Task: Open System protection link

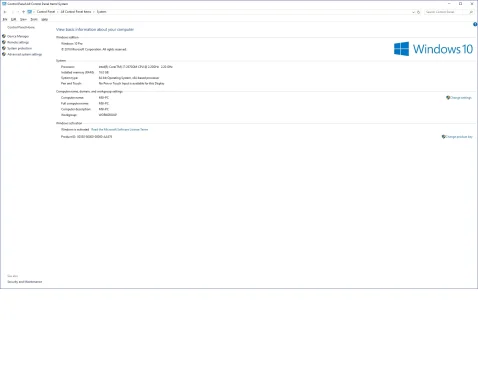Action: click(19, 48)
